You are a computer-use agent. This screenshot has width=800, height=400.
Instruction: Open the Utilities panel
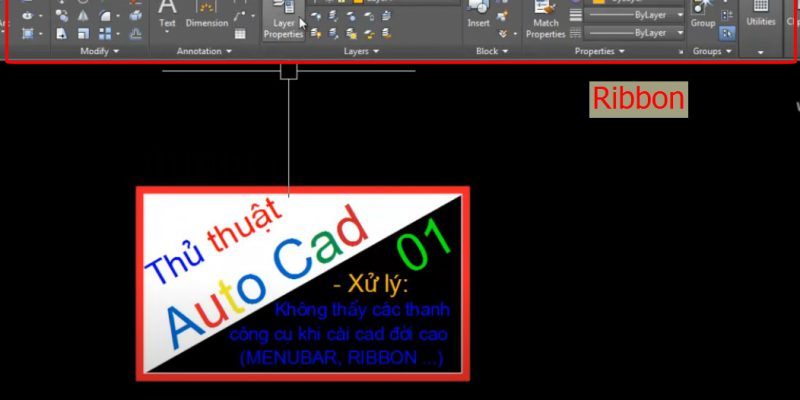pyautogui.click(x=761, y=28)
